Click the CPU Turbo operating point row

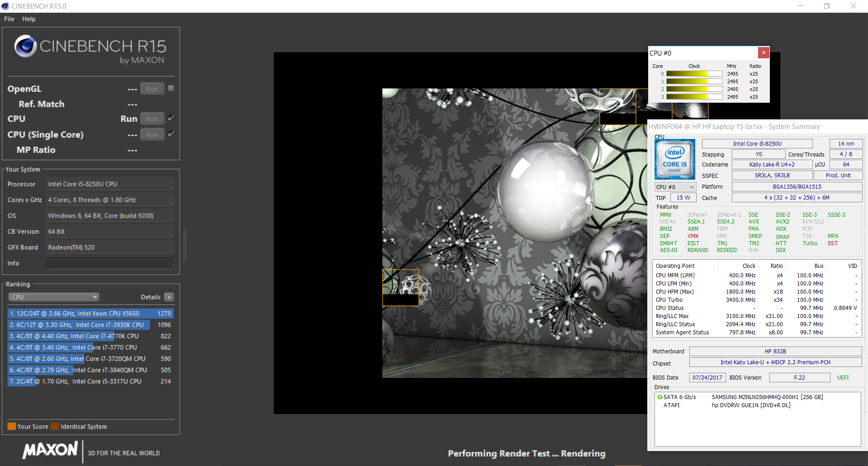[757, 300]
